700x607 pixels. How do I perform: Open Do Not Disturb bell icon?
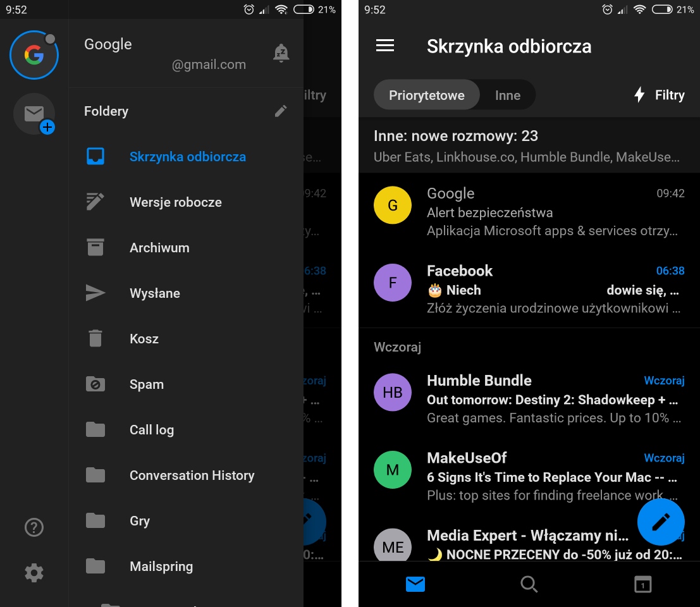tap(281, 53)
